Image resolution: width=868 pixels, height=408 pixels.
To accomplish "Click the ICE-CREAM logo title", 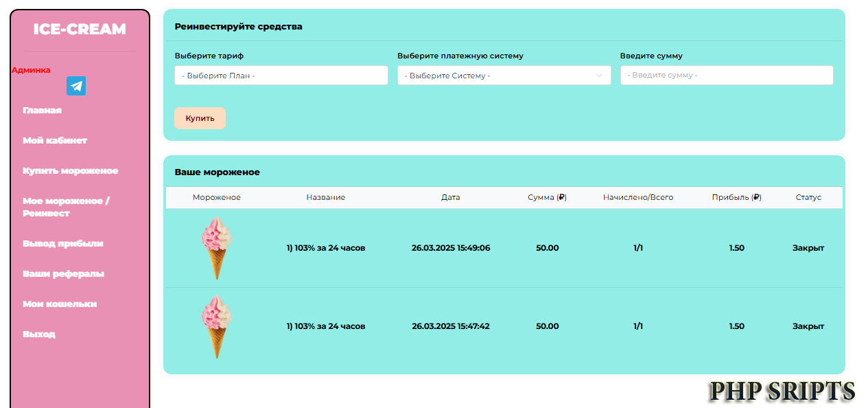I will tap(80, 30).
